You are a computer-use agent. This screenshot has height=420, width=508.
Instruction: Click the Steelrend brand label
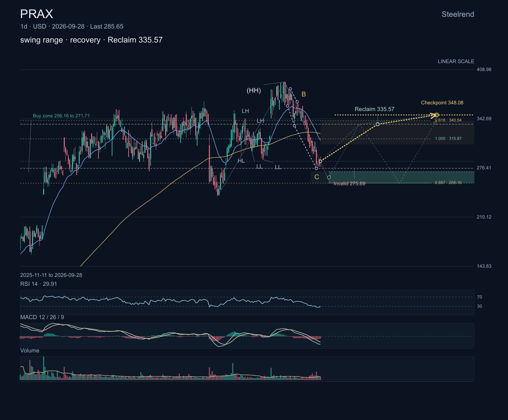(x=458, y=14)
